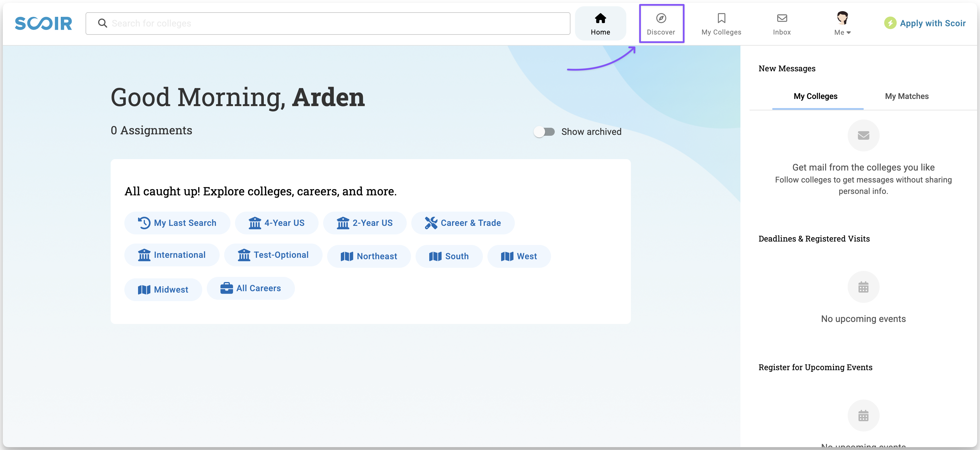Click green Apply with Scoir lightning icon

[x=890, y=23]
